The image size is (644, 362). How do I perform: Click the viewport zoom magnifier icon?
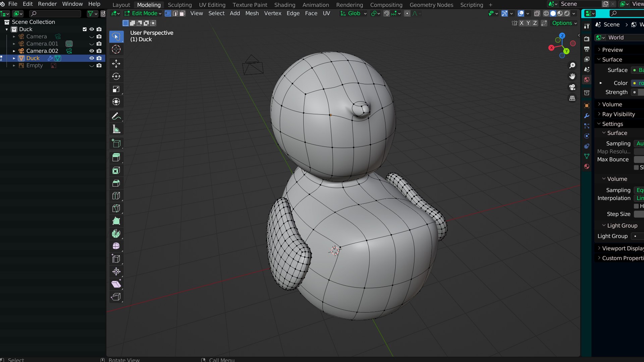[572, 65]
